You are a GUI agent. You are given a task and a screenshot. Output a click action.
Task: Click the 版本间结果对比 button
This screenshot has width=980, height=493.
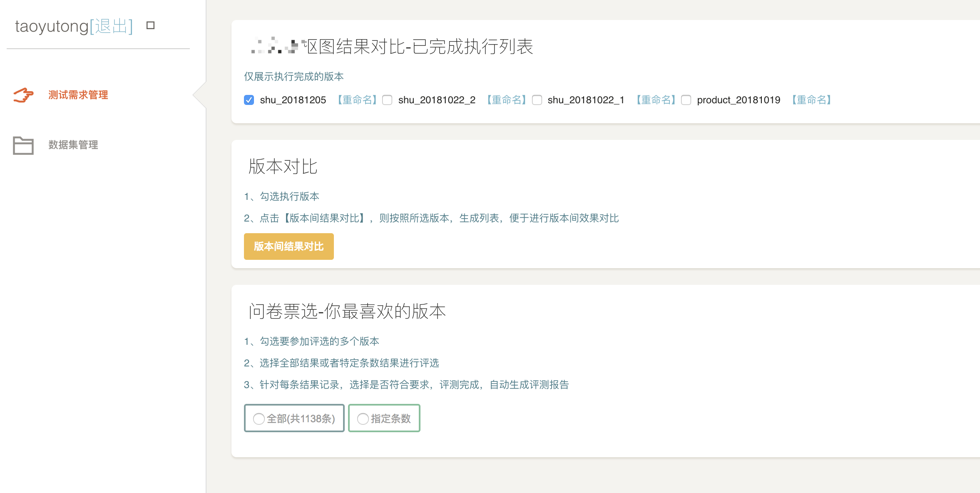pos(289,246)
